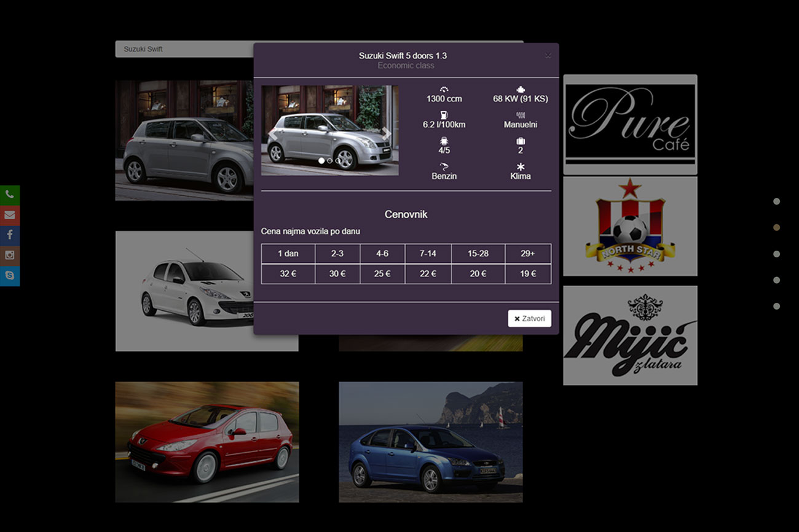
Task: Click the '6.2 l/100km' value
Action: click(444, 124)
